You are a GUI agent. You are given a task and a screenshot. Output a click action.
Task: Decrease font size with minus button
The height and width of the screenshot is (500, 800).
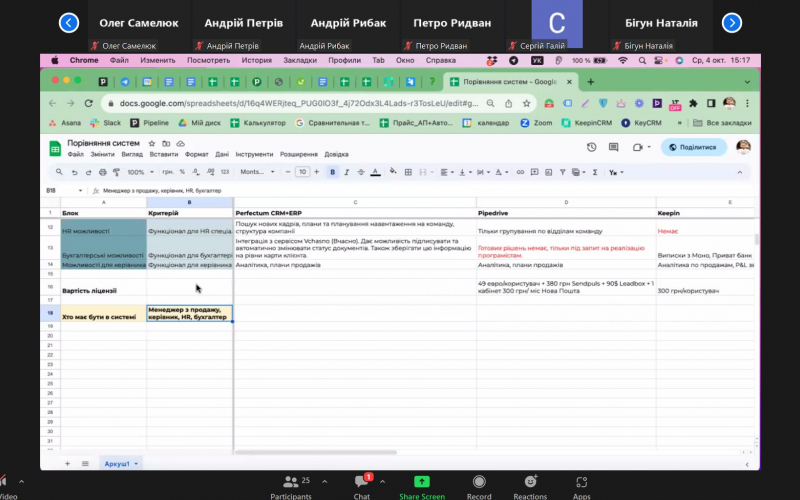click(x=288, y=172)
